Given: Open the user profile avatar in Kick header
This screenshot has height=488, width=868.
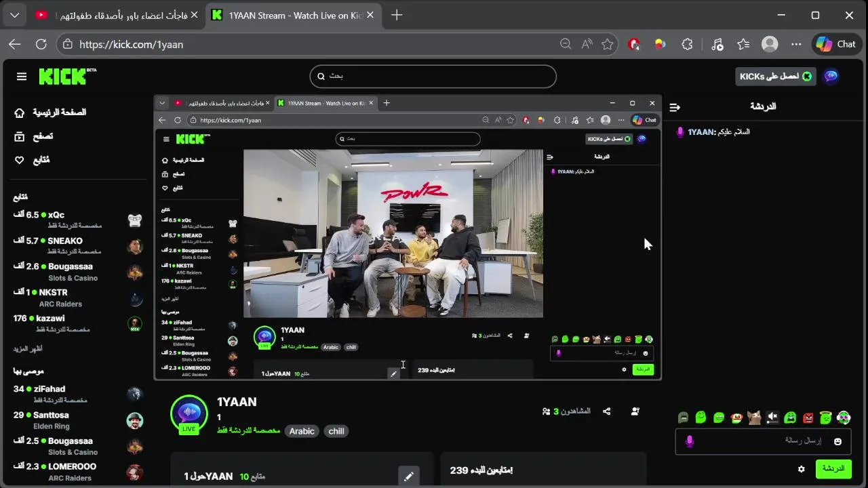Looking at the screenshot, I should point(831,77).
